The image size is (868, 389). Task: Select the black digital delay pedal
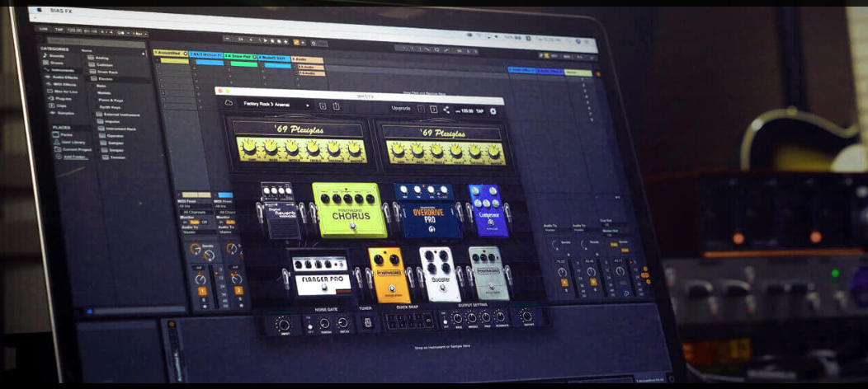click(280, 210)
